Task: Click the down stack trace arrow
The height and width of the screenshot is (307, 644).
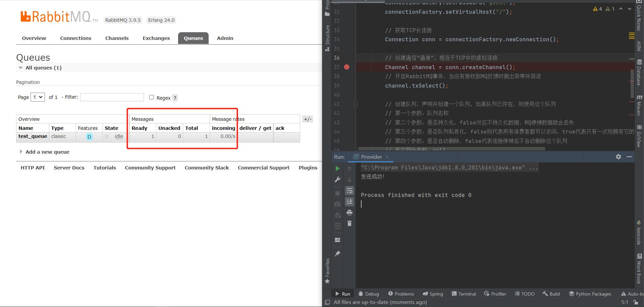Action: click(350, 180)
